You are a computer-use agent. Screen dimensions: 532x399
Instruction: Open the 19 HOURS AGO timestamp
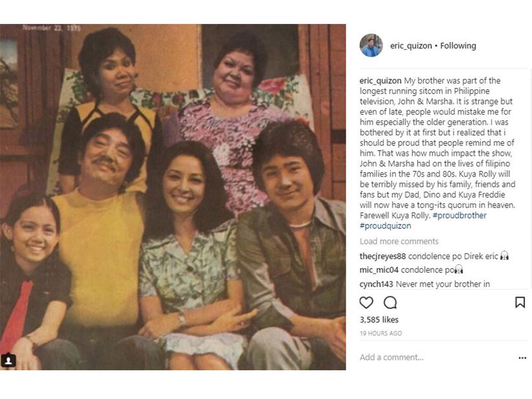click(381, 334)
